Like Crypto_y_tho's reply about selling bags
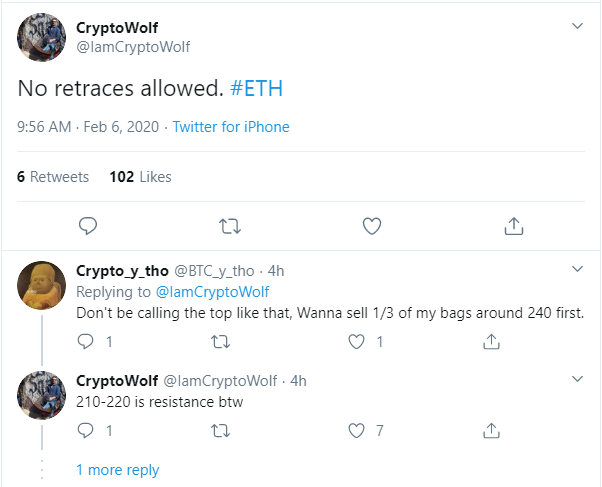 pos(356,341)
